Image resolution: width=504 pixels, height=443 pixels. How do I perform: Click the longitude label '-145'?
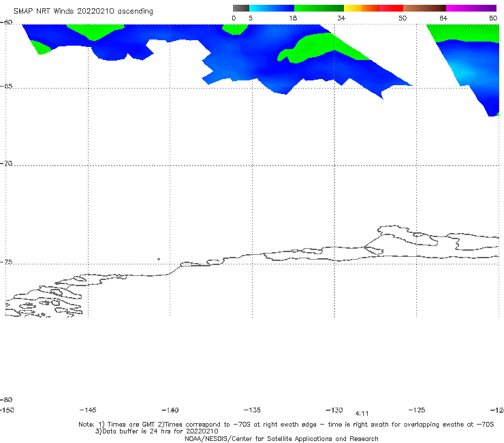click(x=88, y=410)
